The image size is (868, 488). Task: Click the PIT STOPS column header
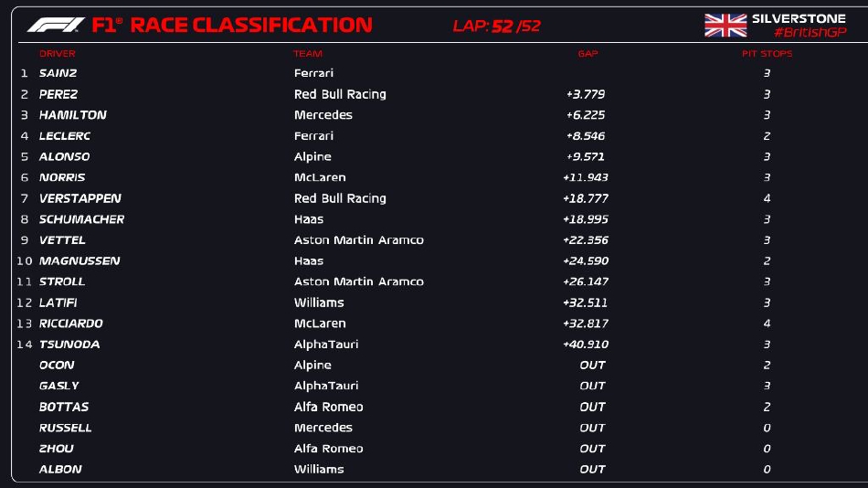767,54
